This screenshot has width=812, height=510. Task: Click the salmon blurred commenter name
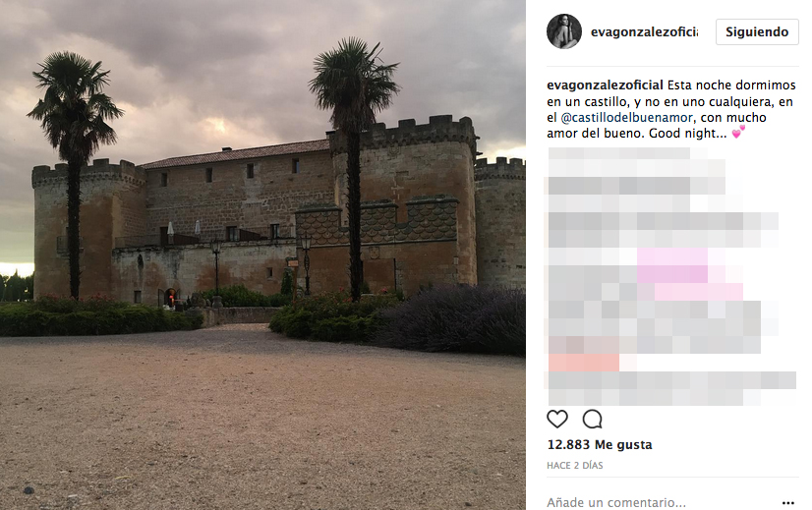[x=584, y=363]
